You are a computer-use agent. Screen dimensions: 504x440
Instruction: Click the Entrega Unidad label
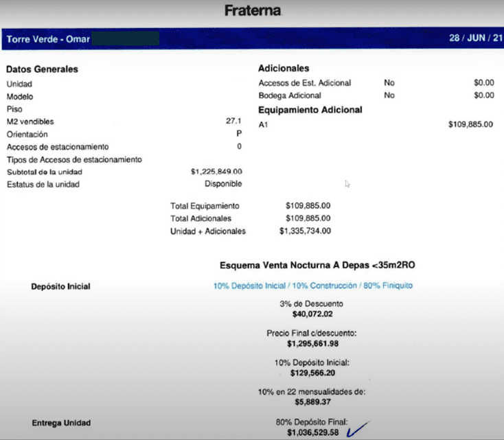coord(60,422)
